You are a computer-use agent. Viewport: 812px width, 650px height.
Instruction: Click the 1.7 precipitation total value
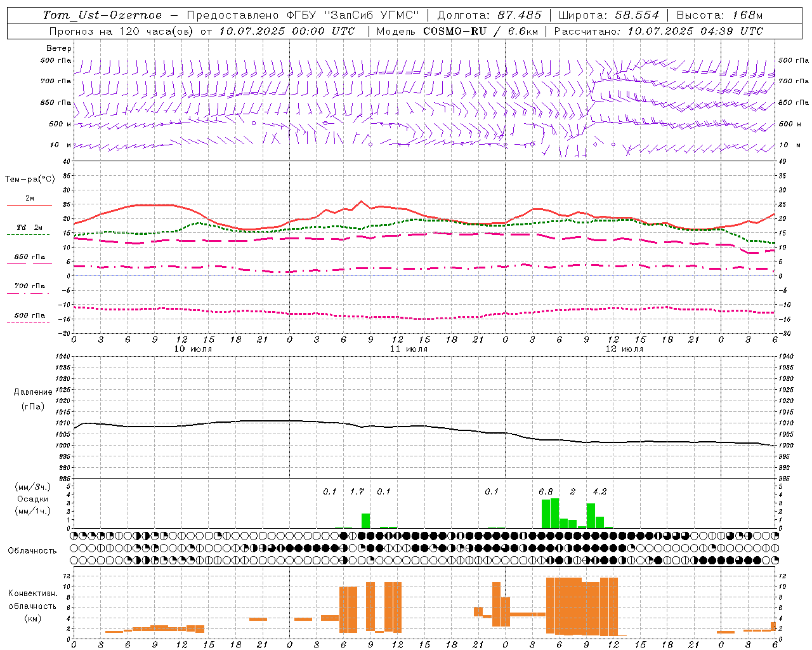(357, 491)
